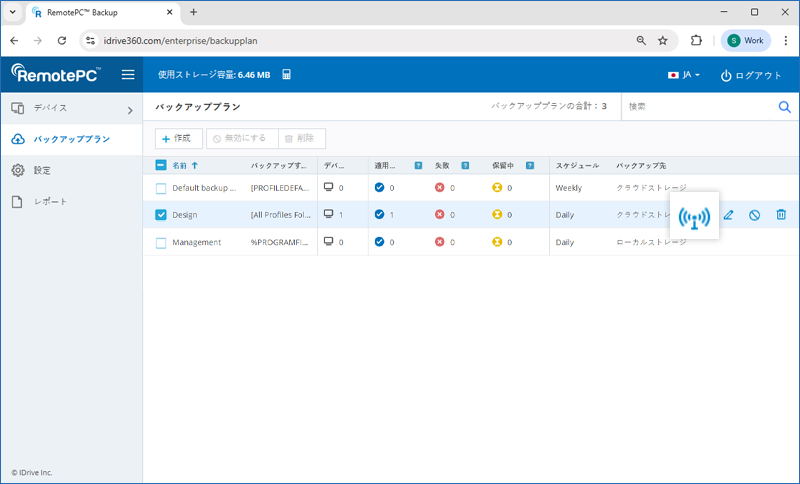Click the help icon beside 保留中

click(530, 165)
